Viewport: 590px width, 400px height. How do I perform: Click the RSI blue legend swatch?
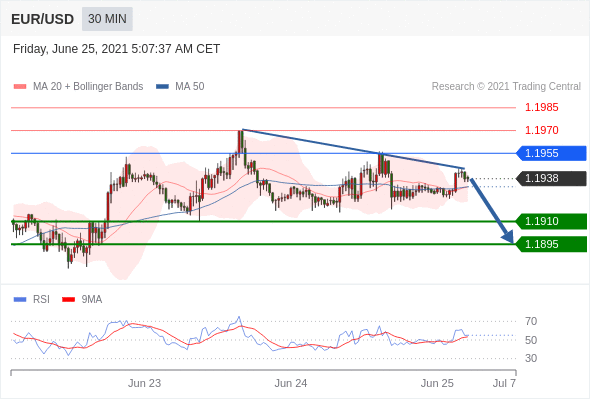pyautogui.click(x=20, y=300)
